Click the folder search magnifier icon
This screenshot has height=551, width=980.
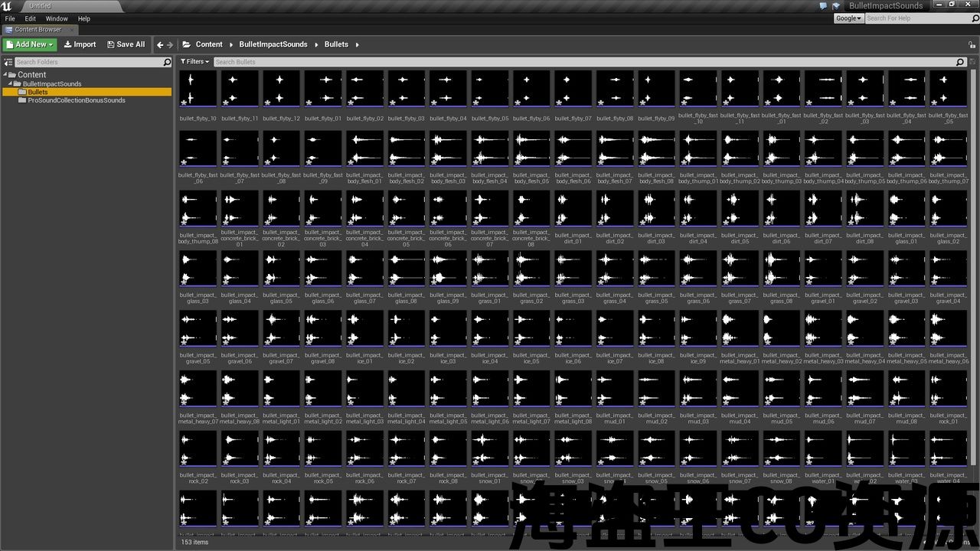[x=167, y=62]
